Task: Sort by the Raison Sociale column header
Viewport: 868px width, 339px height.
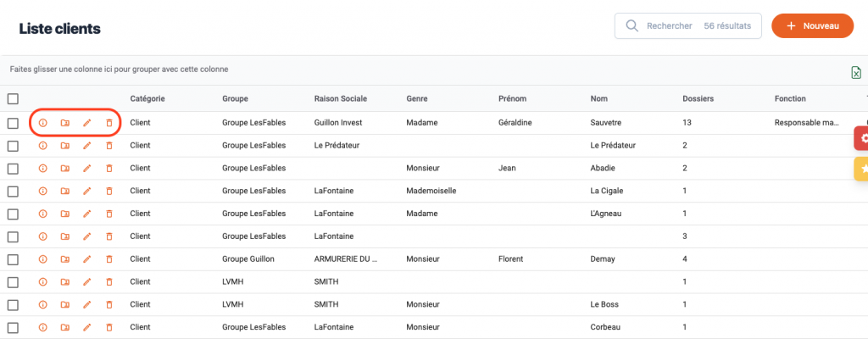Action: tap(340, 99)
